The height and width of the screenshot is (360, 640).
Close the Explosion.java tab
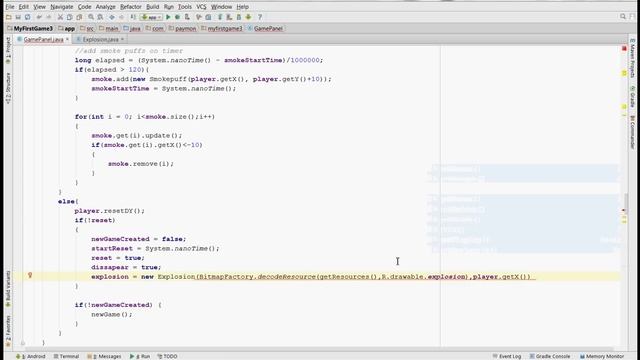pos(122,40)
